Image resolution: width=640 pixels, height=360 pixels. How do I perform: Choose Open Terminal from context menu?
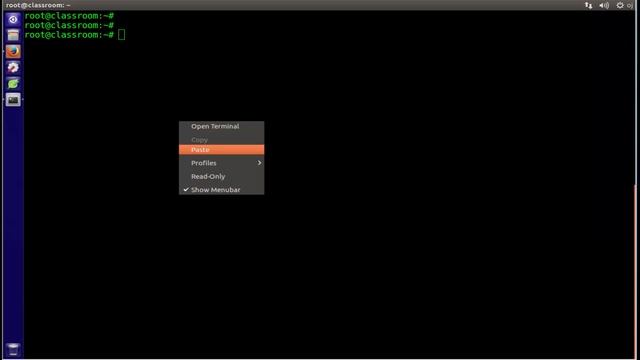click(x=222, y=127)
